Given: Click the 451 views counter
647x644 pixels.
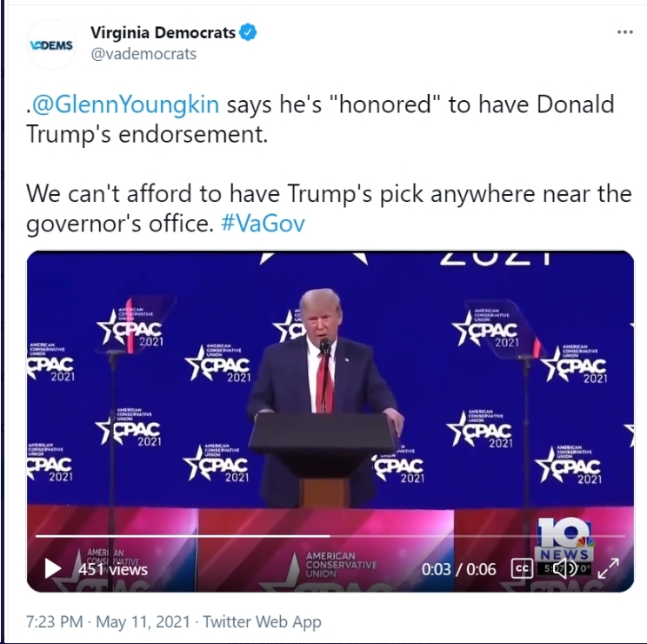Looking at the screenshot, I should point(113,569).
